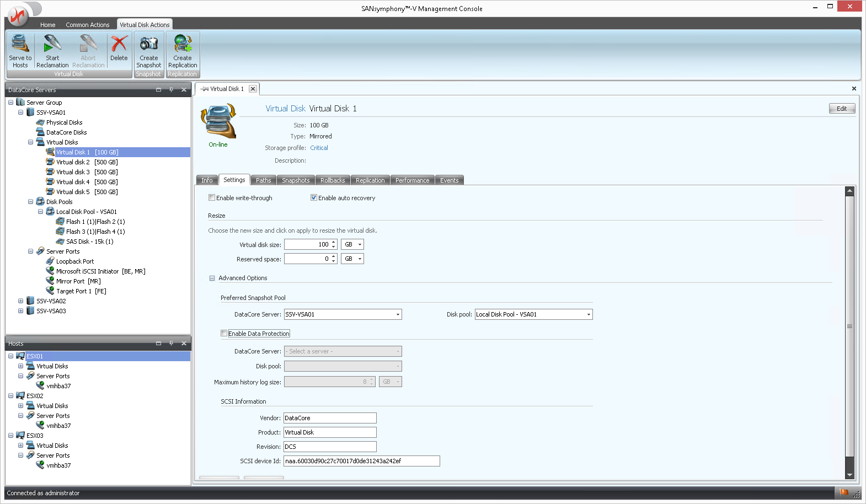
Task: Click the settings panel vertical scrollbar
Action: [849, 331]
